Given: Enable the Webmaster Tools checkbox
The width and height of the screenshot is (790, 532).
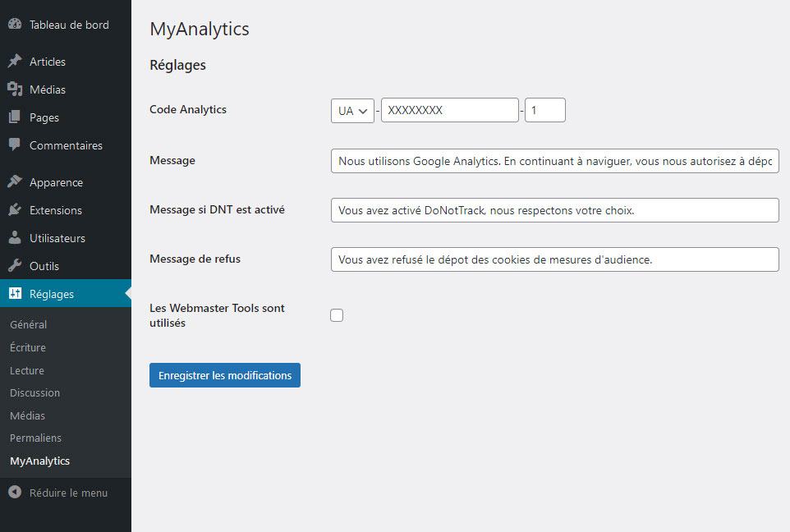Looking at the screenshot, I should tap(337, 315).
